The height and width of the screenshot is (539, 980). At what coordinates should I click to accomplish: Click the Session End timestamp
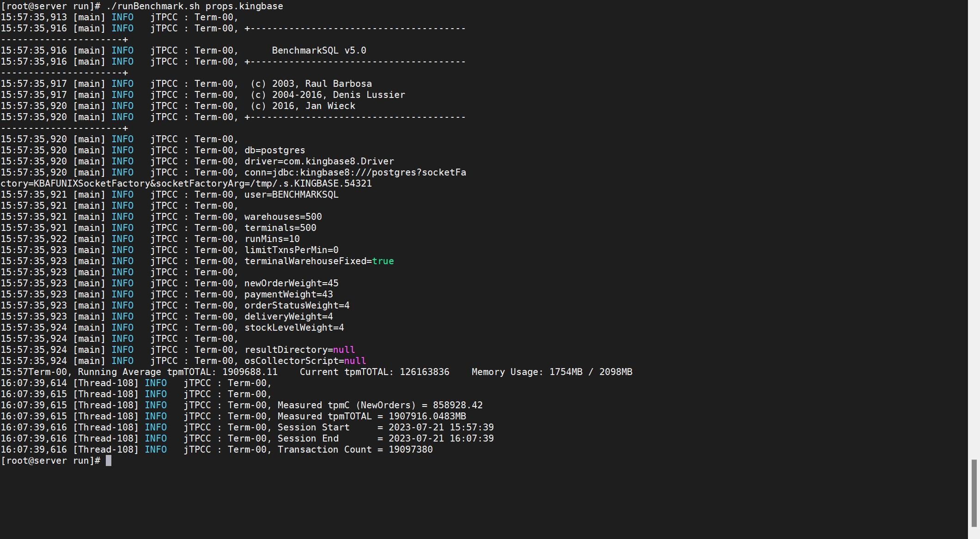coord(441,438)
